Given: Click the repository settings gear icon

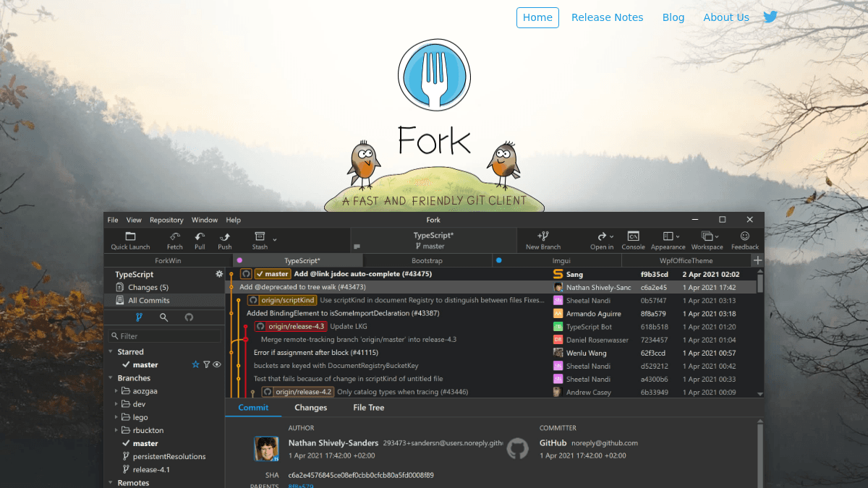Looking at the screenshot, I should pos(219,274).
